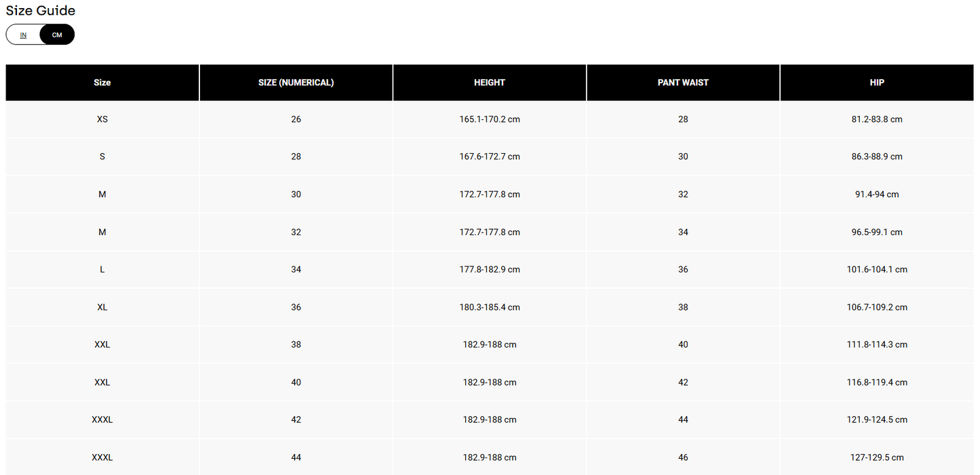Image resolution: width=980 pixels, height=475 pixels.
Task: Click the Size Guide heading
Action: 41,11
